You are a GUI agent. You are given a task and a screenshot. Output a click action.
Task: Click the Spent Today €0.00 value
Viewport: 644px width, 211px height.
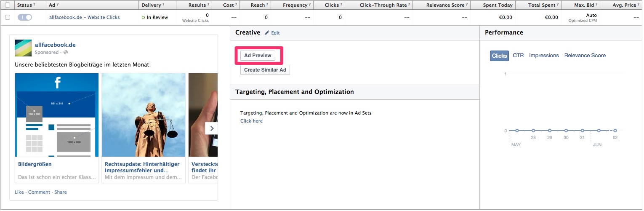(x=506, y=17)
